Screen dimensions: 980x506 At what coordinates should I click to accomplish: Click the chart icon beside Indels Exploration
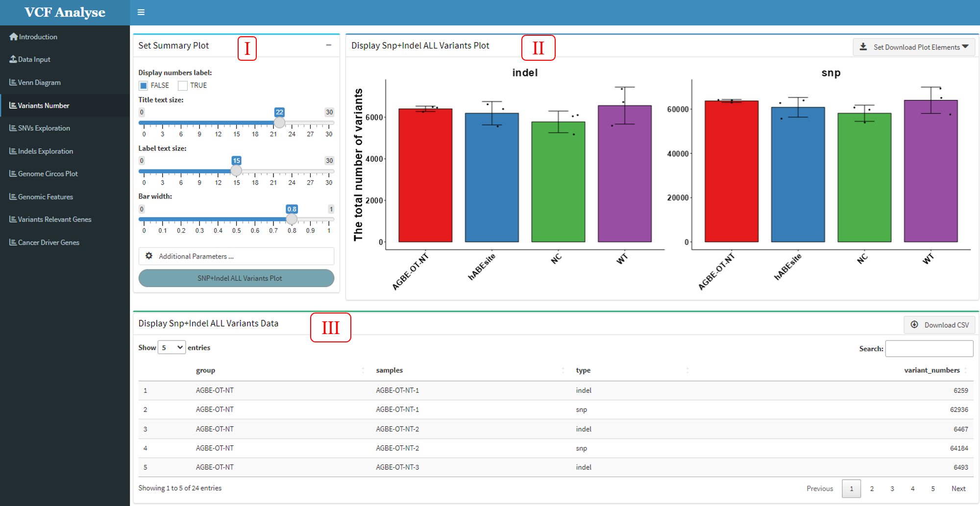(x=13, y=151)
